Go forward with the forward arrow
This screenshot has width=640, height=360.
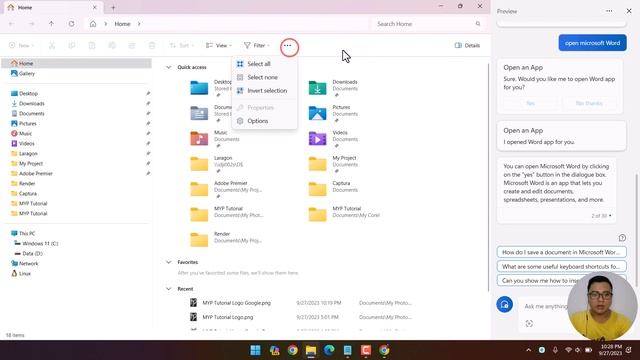point(31,24)
